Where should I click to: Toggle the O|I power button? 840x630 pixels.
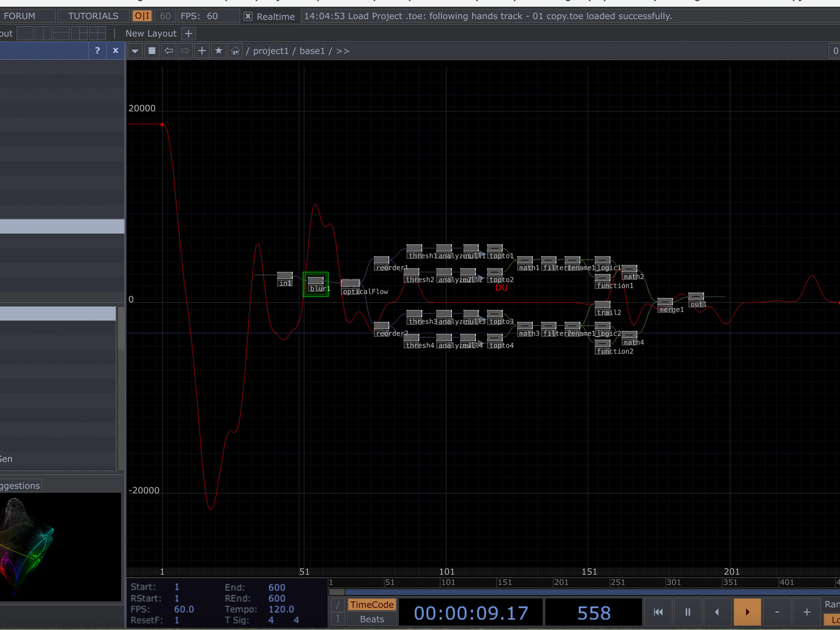pos(142,16)
